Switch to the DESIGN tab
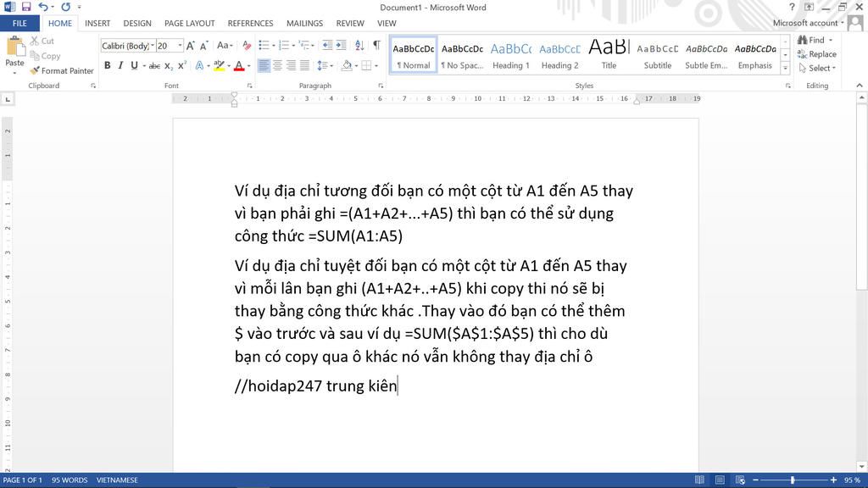Viewport: 868px width, 488px height. point(137,23)
